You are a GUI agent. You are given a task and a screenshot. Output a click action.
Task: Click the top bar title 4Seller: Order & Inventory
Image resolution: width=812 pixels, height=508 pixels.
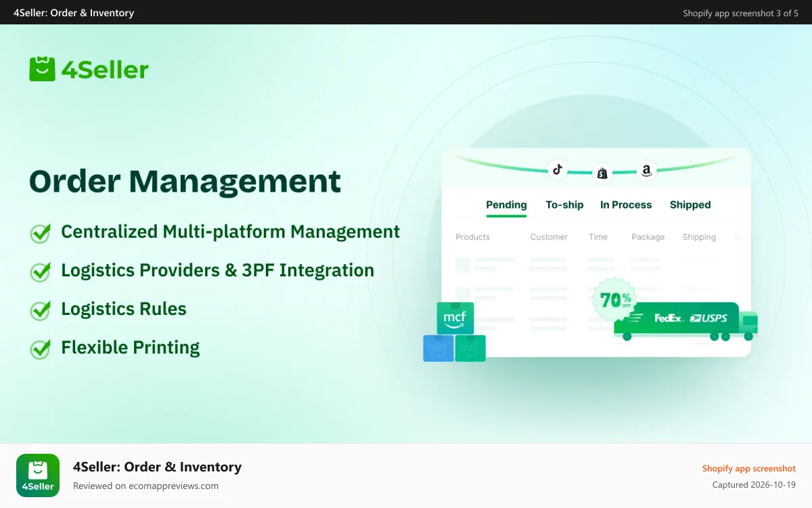coord(74,13)
